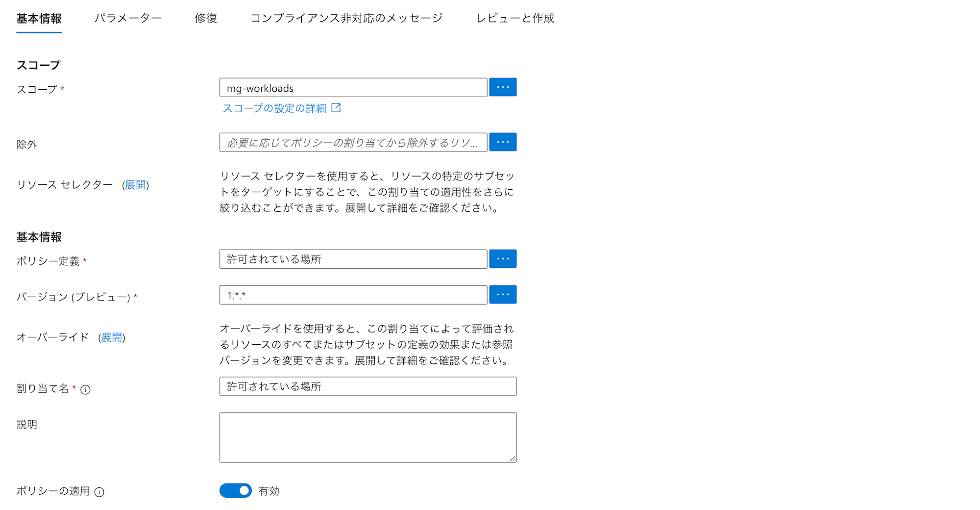Click the バージョン (プレビュー) label
The width and height of the screenshot is (980, 510).
(x=73, y=297)
